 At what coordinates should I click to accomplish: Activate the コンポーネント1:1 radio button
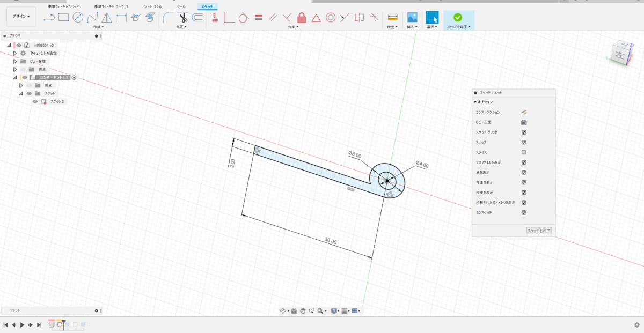click(x=74, y=77)
